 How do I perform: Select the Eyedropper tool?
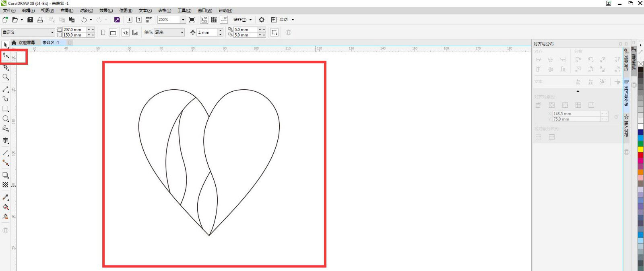click(6, 197)
